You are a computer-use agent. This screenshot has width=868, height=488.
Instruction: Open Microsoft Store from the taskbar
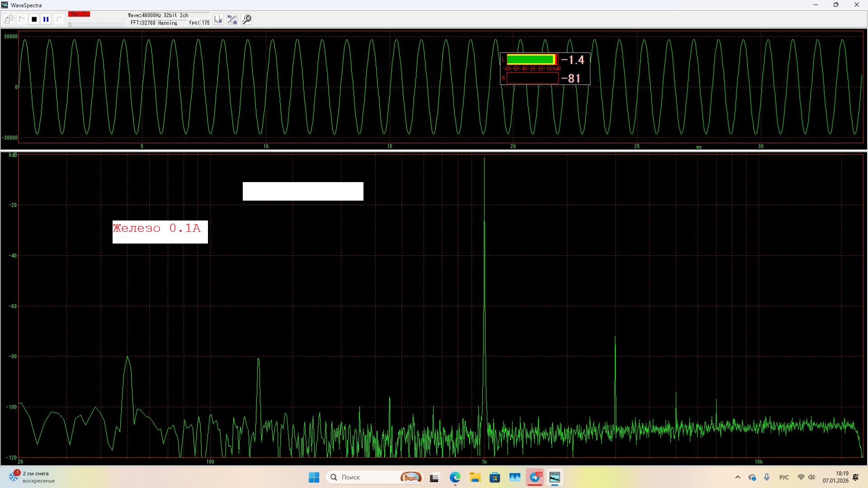pyautogui.click(x=495, y=478)
